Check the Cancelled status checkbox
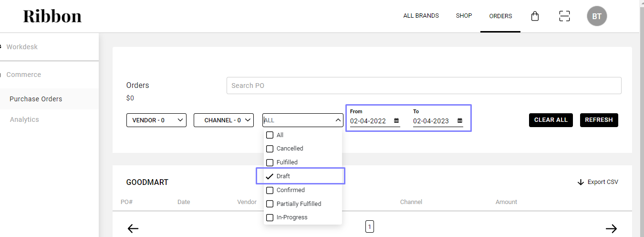 pyautogui.click(x=270, y=149)
